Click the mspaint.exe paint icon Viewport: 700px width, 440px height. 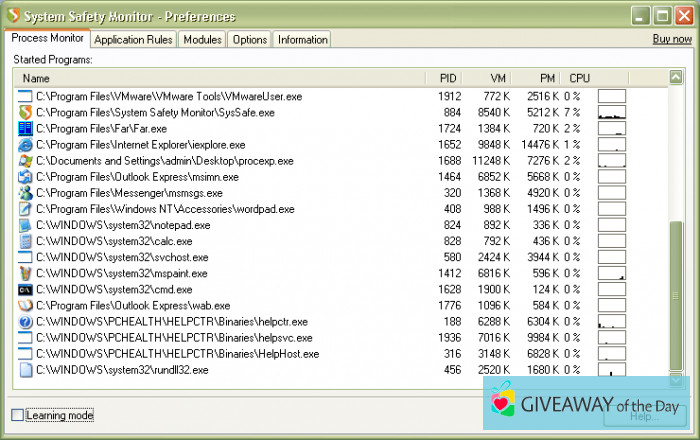[26, 273]
